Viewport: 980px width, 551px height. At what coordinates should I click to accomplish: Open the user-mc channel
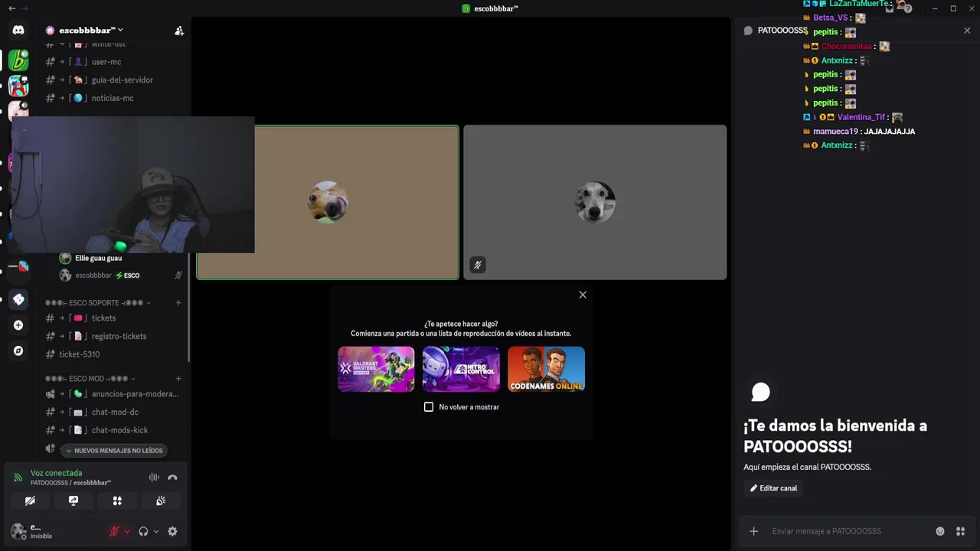click(113, 62)
